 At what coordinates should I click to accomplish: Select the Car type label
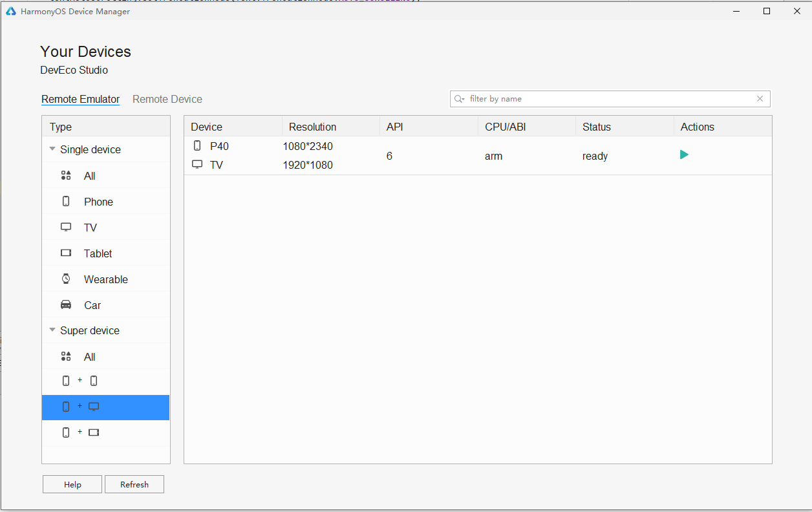(92, 305)
